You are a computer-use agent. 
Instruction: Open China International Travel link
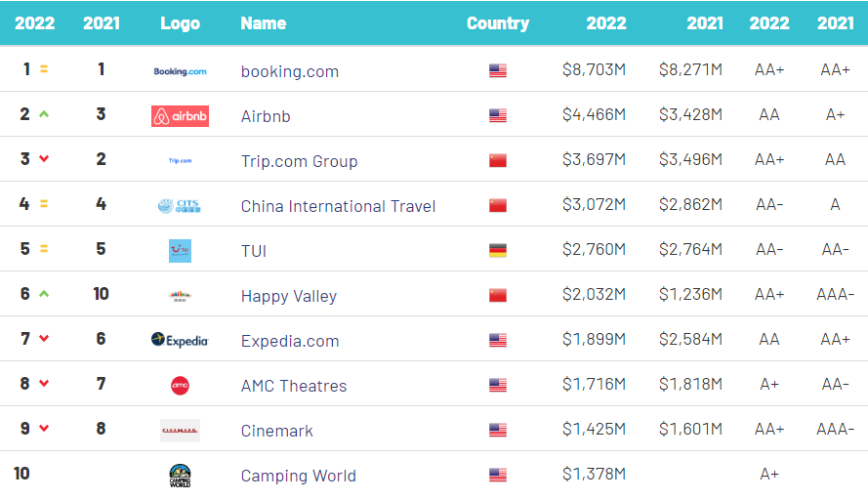[x=338, y=206]
